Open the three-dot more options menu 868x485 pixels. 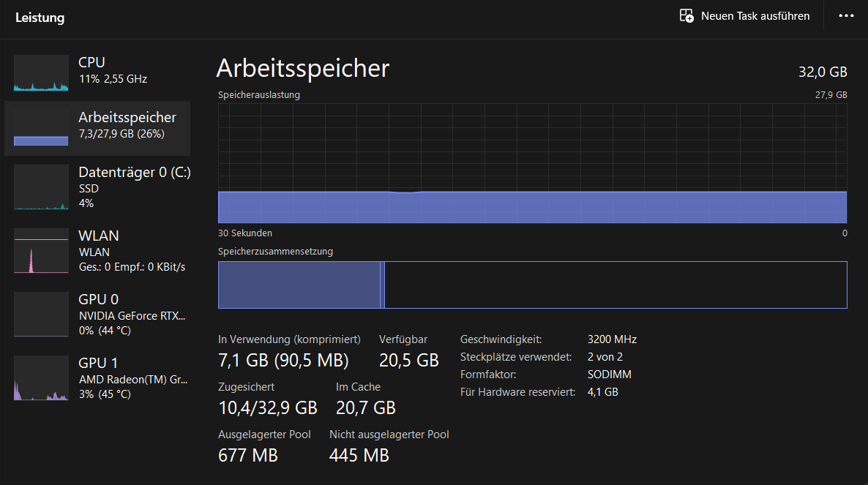click(x=846, y=16)
